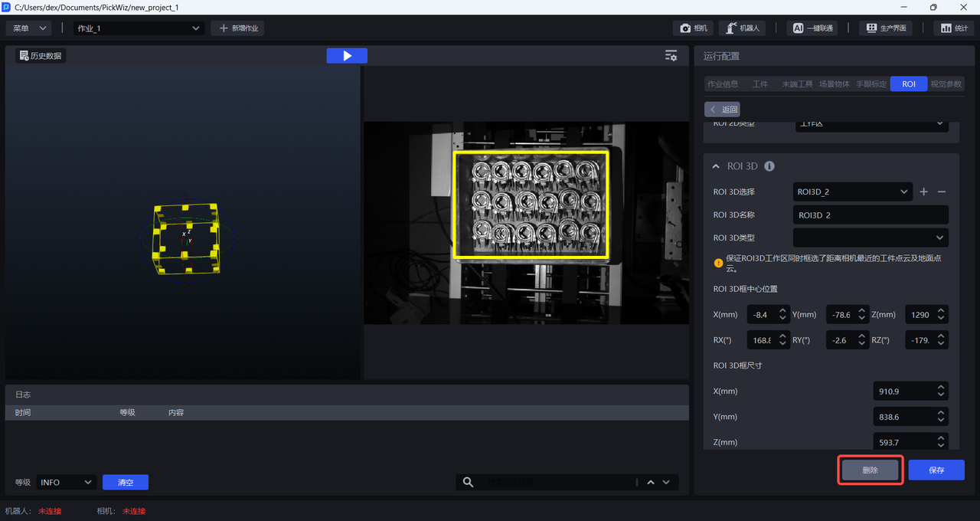Screen dimensions: 980x521
Task: Click the blue play run button
Action: pyautogui.click(x=347, y=56)
